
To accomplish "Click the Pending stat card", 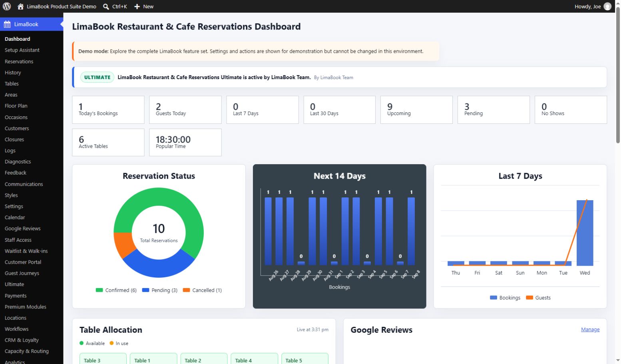I will 494,109.
